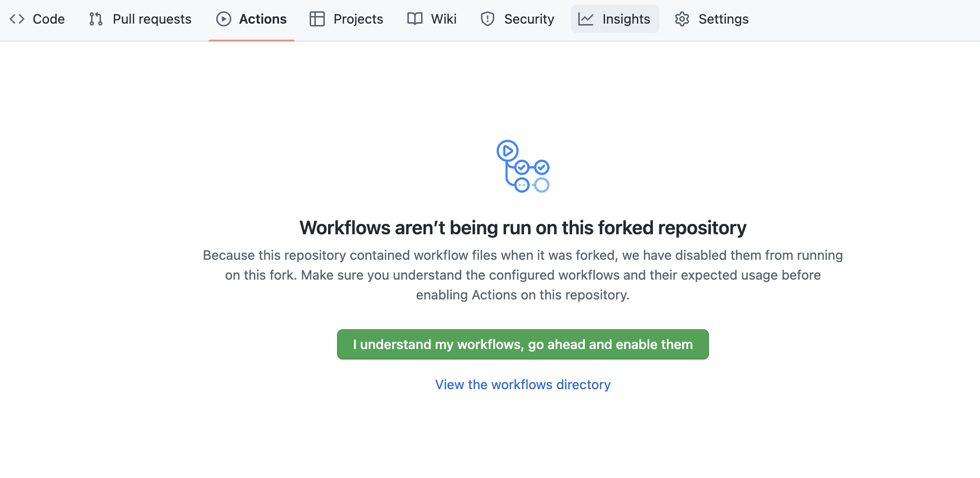The image size is (980, 478).
Task: Click the Insights graph icon
Action: click(585, 19)
